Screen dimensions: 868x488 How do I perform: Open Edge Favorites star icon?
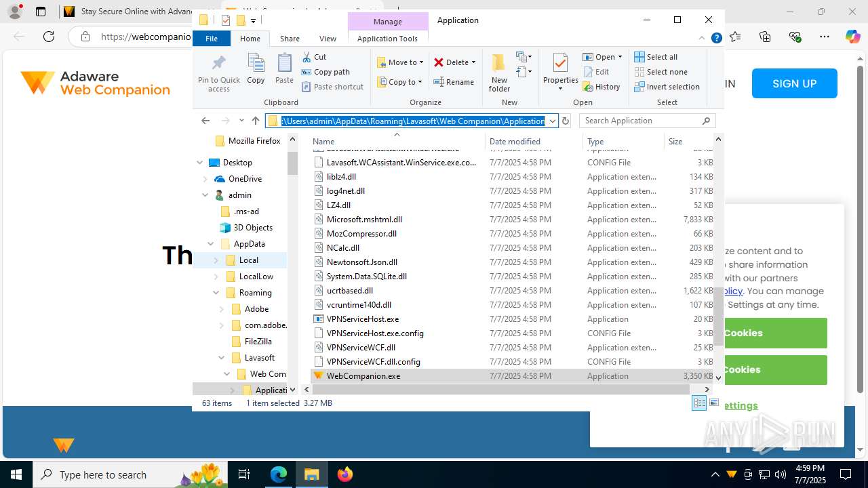(x=736, y=37)
